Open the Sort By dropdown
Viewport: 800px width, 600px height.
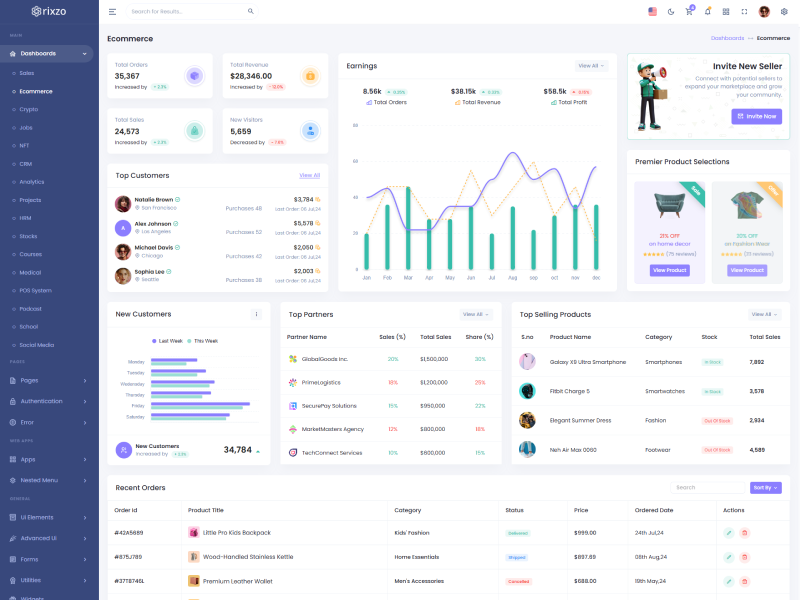[765, 488]
